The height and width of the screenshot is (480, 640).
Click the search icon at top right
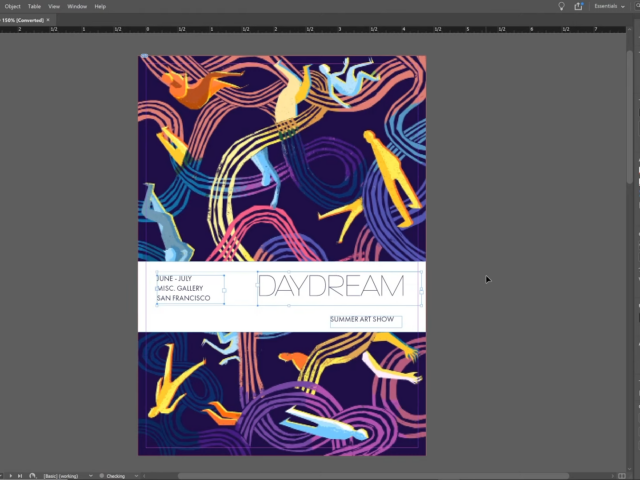click(636, 6)
